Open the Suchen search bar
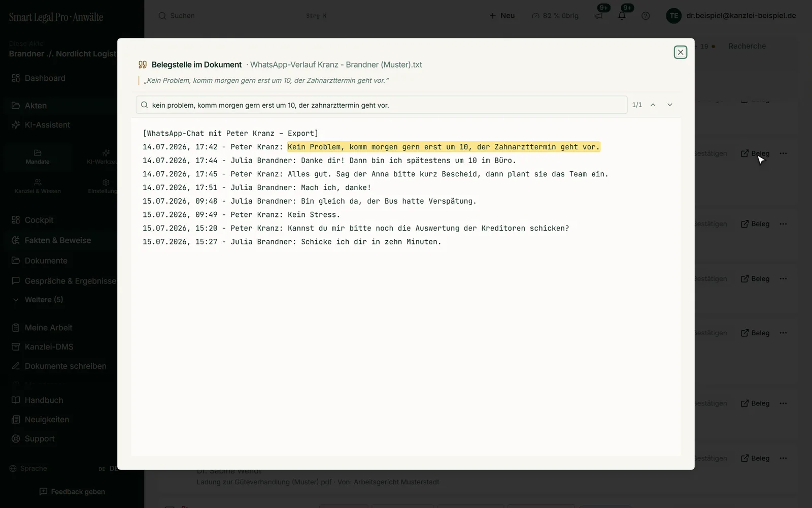Screen dimensions: 812x508 click(243, 16)
